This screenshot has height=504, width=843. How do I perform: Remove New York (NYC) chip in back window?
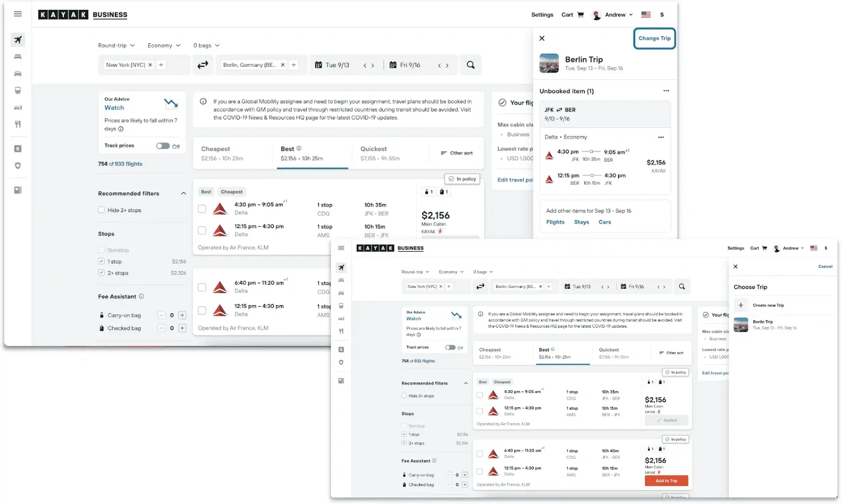point(150,65)
